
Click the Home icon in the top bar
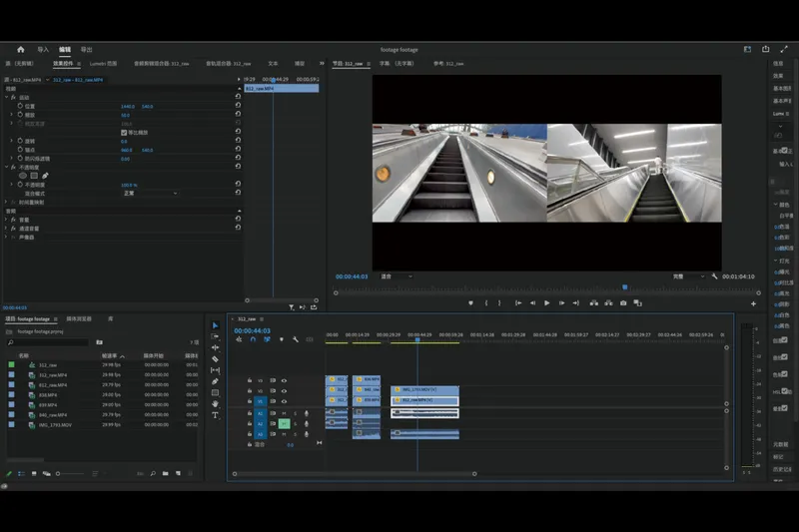pyautogui.click(x=20, y=49)
